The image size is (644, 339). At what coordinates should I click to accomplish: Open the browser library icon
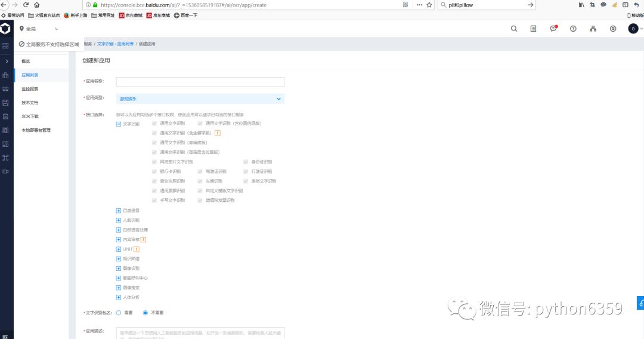581,5
